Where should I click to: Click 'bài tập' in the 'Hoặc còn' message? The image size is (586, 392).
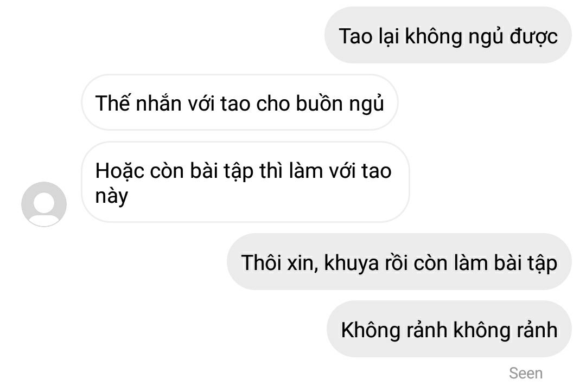point(221,172)
